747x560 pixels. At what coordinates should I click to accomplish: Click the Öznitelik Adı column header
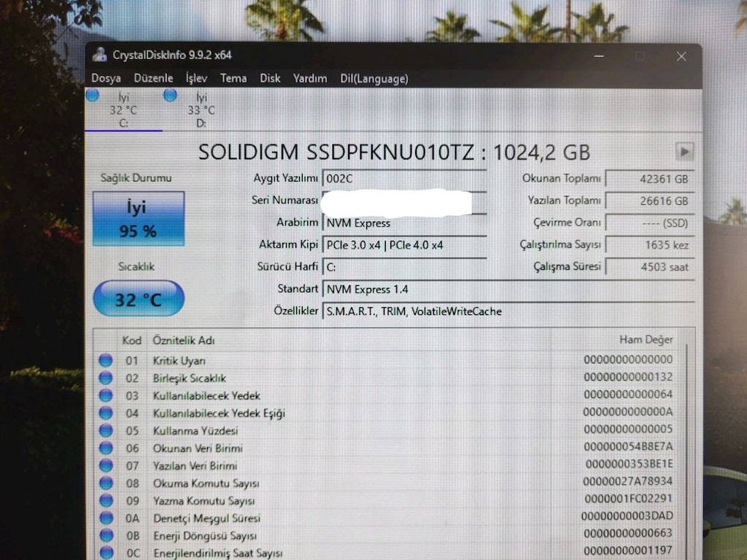pos(184,340)
